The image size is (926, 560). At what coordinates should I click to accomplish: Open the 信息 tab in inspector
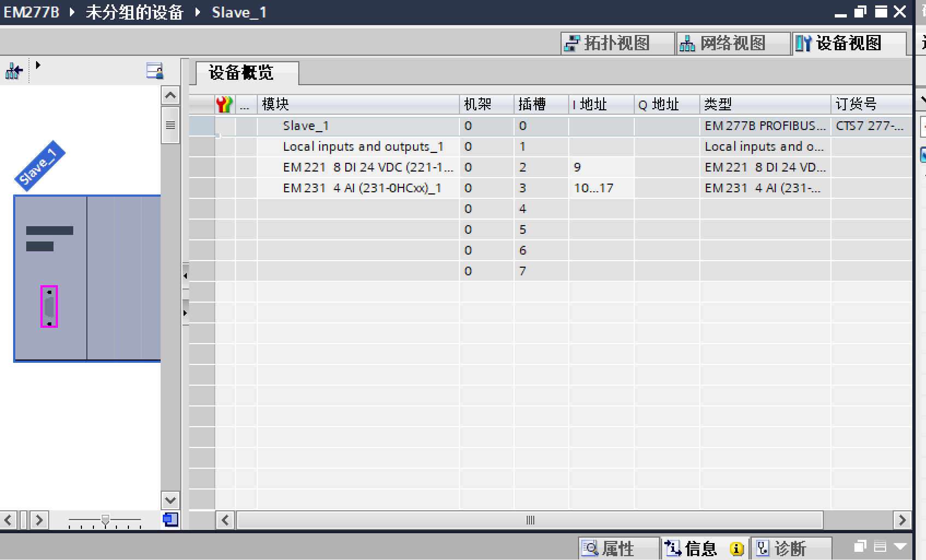click(705, 548)
